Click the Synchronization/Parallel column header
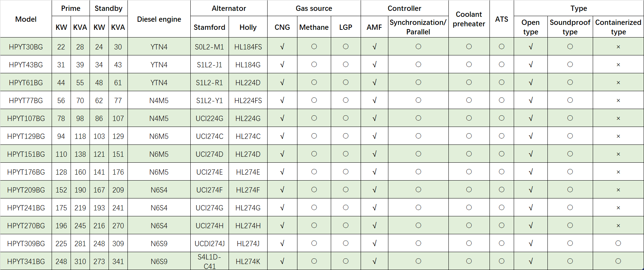The width and height of the screenshot is (644, 270). point(418,27)
